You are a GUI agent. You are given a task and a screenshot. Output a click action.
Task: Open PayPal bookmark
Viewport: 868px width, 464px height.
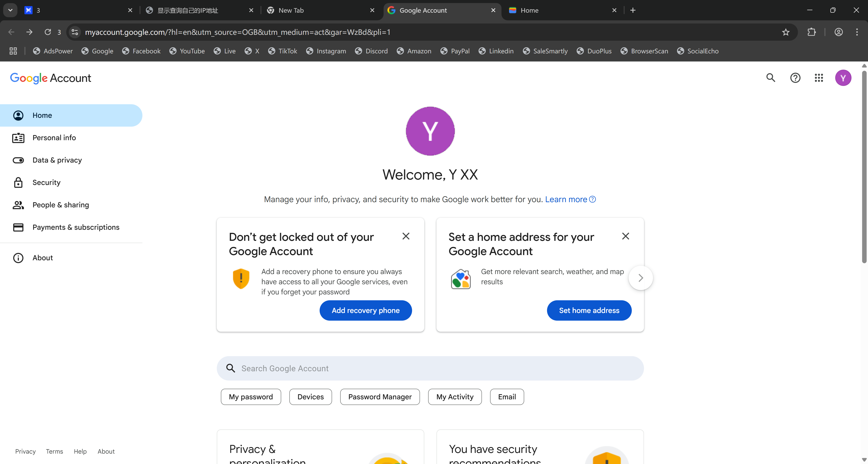(455, 51)
